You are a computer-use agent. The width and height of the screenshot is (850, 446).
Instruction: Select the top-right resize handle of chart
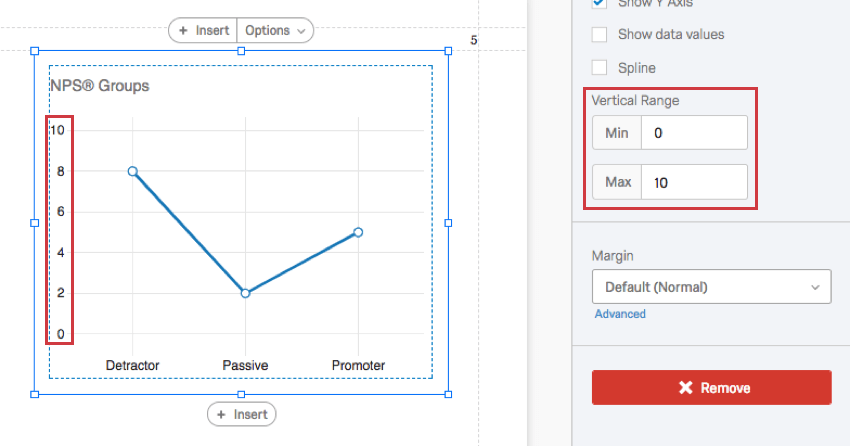[448, 51]
